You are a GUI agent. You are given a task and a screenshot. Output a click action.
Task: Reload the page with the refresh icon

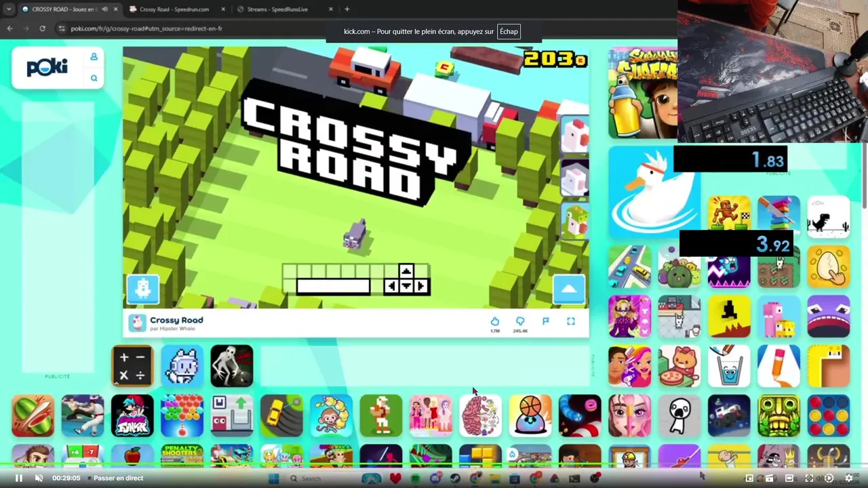click(x=42, y=28)
